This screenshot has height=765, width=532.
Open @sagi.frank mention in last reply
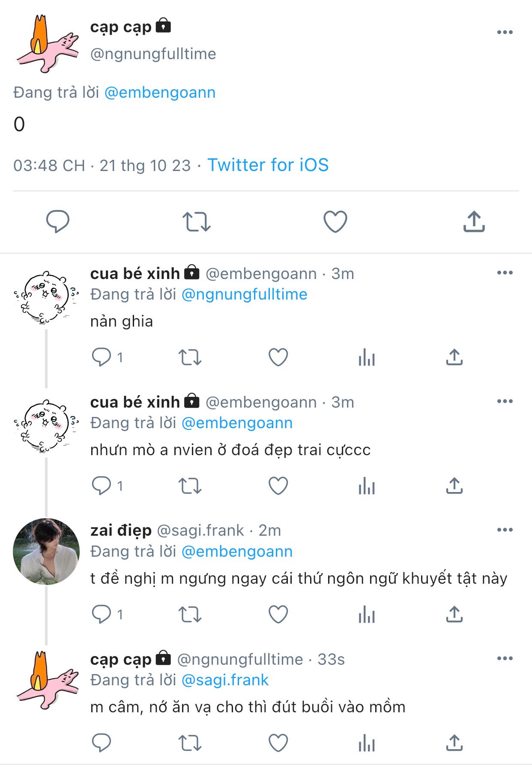[225, 680]
